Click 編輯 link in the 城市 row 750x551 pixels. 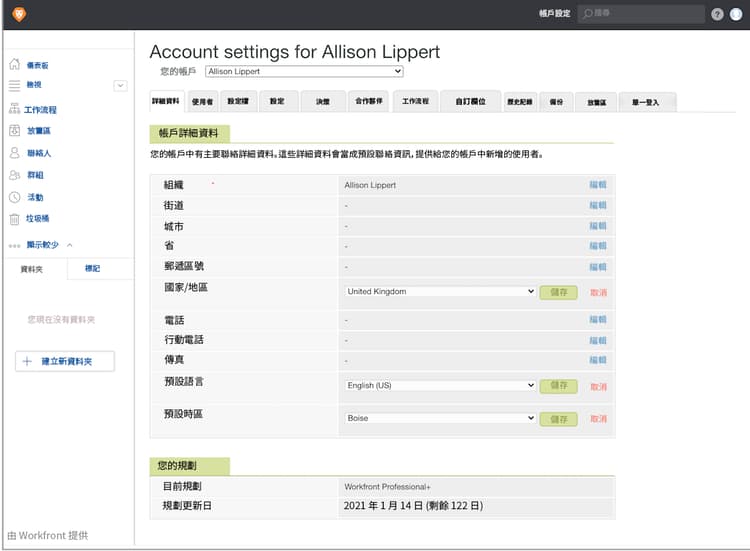[x=597, y=226]
